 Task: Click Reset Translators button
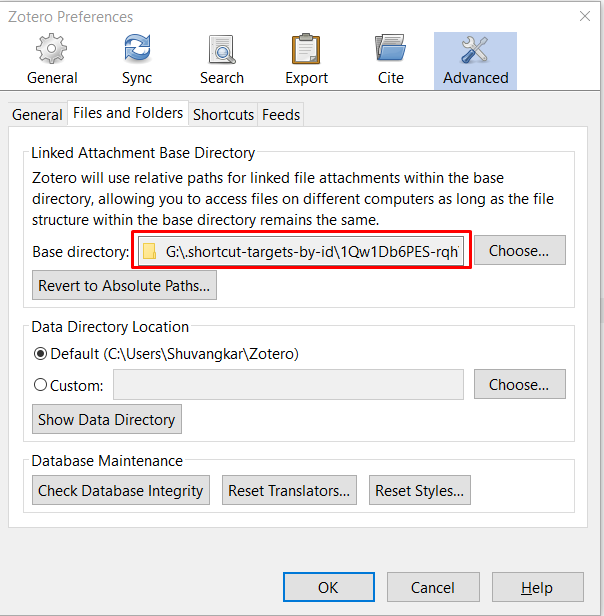pyautogui.click(x=289, y=490)
